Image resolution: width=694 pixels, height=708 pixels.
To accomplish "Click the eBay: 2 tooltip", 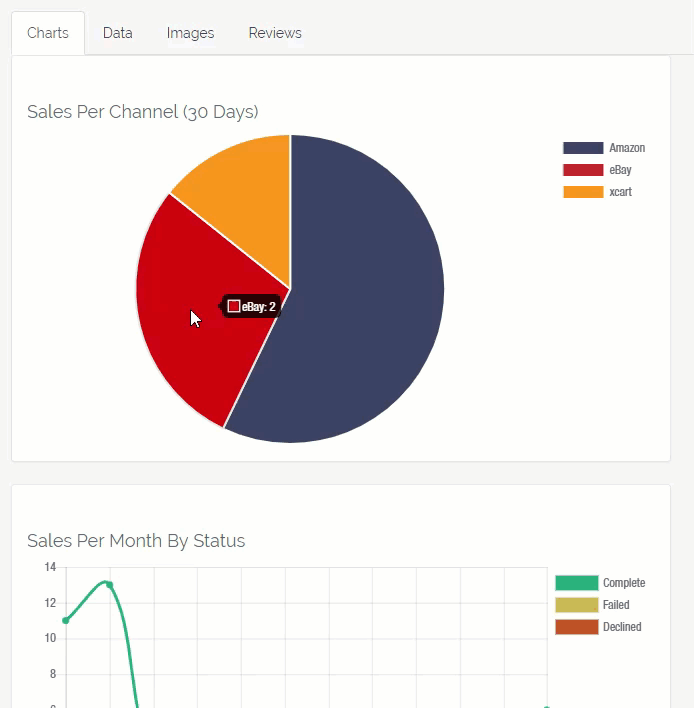I will coord(251,307).
